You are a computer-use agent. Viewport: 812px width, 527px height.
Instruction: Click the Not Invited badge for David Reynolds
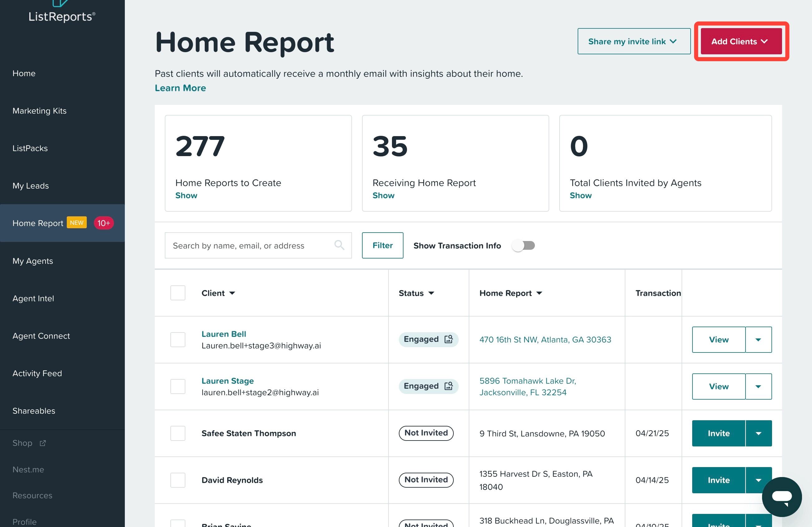click(426, 480)
